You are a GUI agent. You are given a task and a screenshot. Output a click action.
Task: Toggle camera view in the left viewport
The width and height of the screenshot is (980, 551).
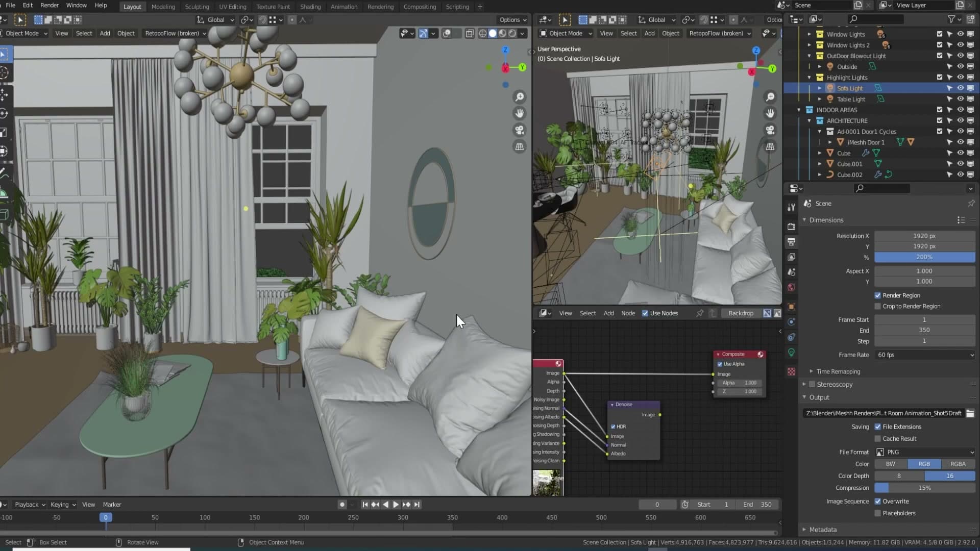[x=519, y=130]
